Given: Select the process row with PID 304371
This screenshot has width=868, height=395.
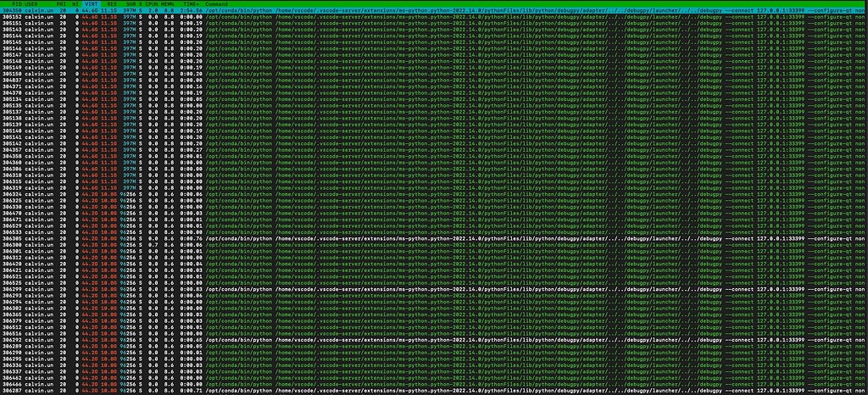Looking at the screenshot, I should tap(14, 85).
